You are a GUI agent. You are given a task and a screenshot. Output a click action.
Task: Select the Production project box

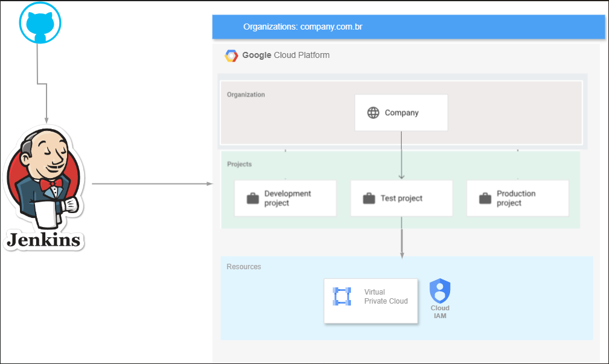coord(518,198)
